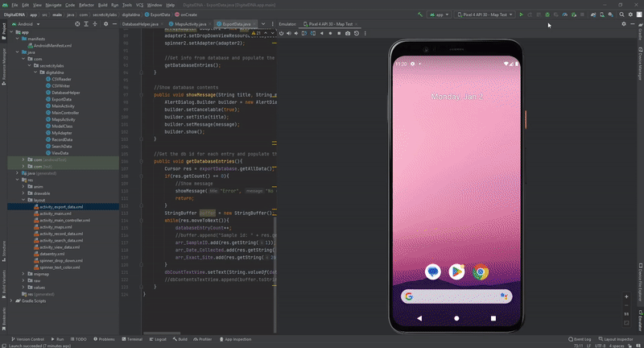Open Search Everywhere magnifier icon
This screenshot has width=644, height=348.
click(x=621, y=14)
